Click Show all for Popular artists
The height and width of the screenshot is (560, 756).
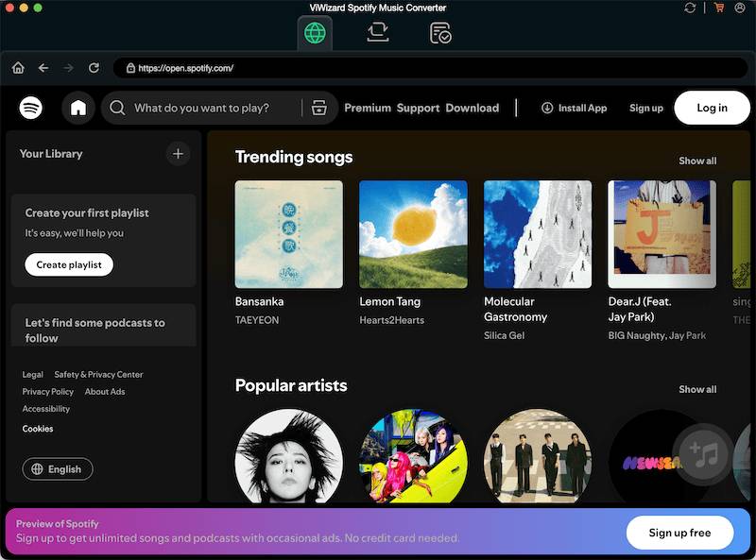697,389
